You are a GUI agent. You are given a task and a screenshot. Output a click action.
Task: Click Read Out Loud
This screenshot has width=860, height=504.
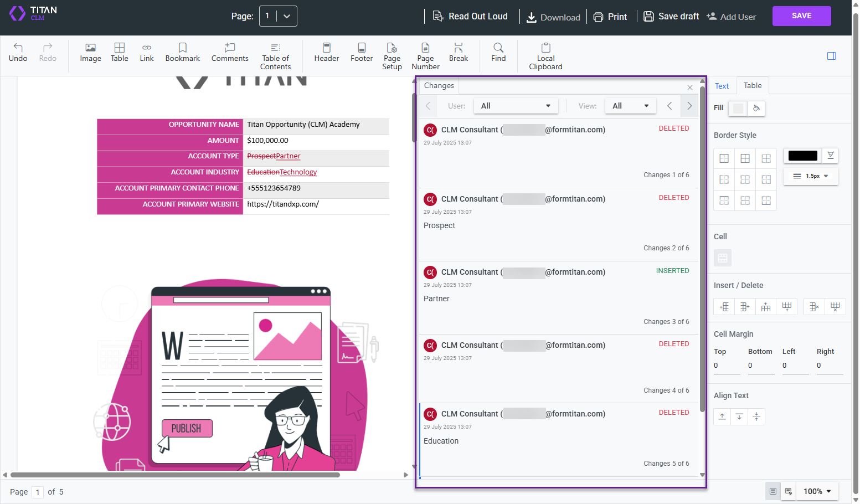(471, 16)
